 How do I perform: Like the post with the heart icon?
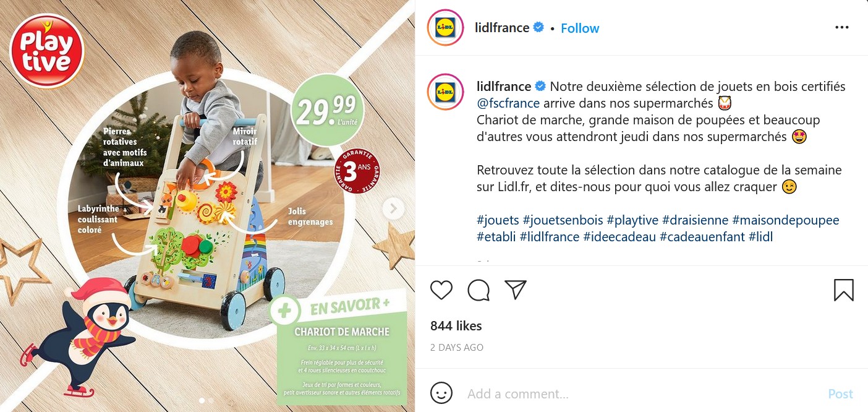pyautogui.click(x=441, y=290)
